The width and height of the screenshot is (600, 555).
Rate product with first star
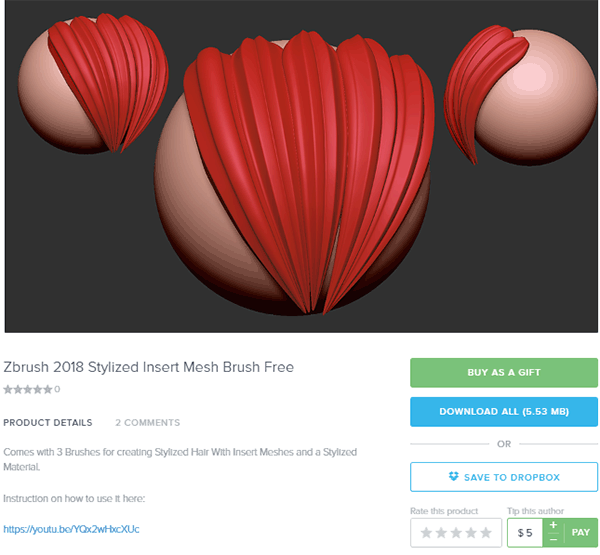[x=426, y=532]
